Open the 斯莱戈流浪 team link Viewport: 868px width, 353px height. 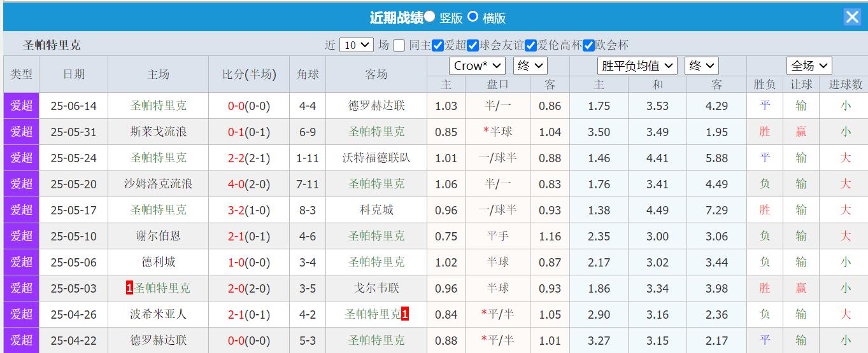(x=158, y=132)
